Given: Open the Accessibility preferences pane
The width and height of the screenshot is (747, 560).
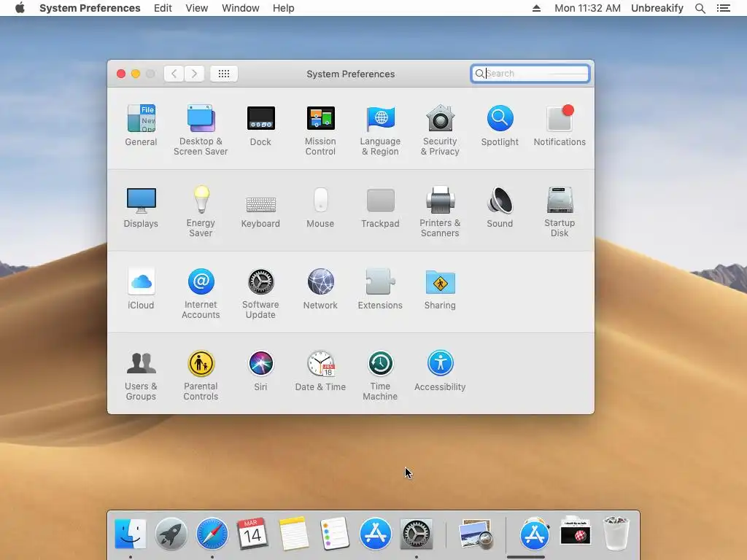Looking at the screenshot, I should (440, 371).
